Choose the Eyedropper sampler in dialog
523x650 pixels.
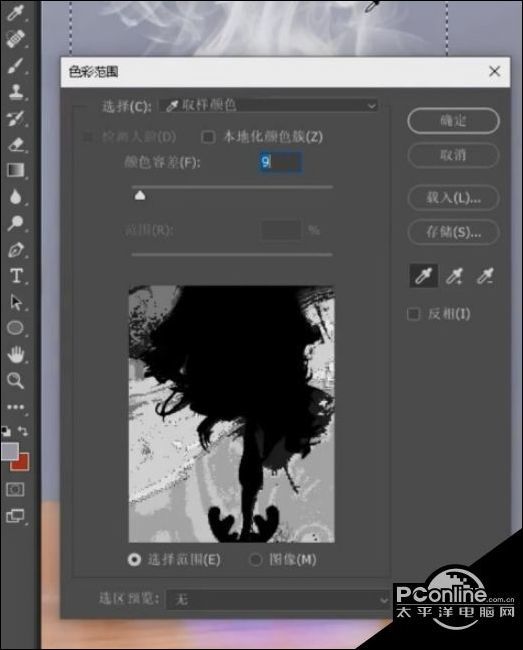pos(423,276)
